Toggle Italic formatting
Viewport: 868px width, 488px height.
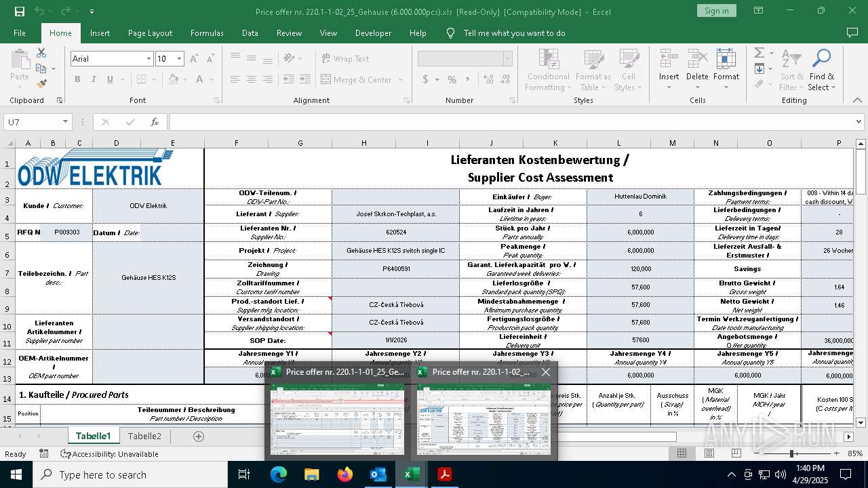[94, 79]
